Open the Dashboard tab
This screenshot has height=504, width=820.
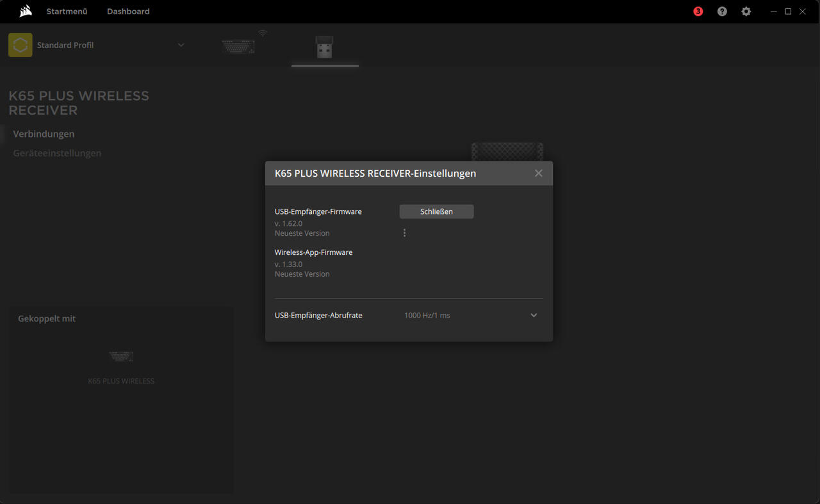point(128,12)
